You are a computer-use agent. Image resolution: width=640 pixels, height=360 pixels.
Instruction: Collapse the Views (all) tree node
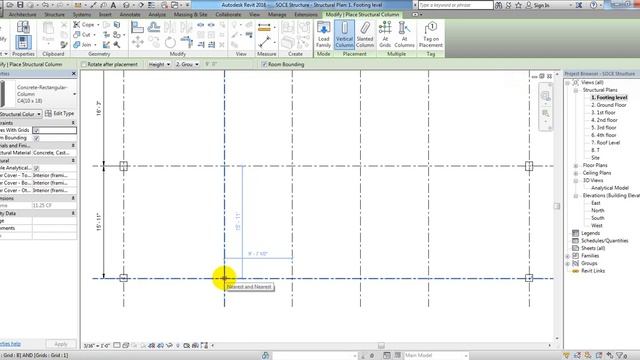pos(567,83)
